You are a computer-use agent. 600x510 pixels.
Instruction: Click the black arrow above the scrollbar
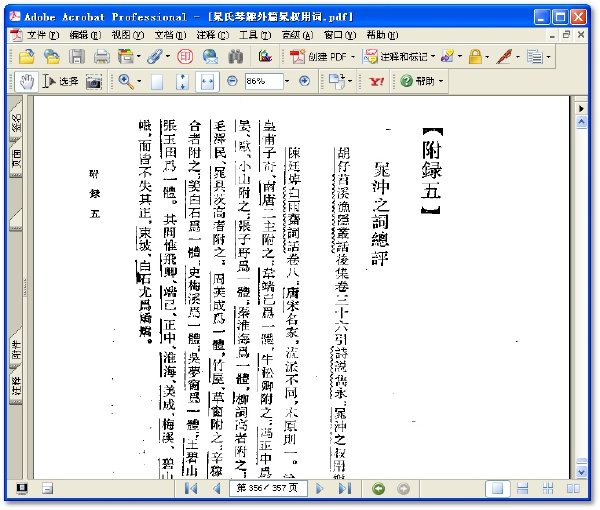(581, 109)
